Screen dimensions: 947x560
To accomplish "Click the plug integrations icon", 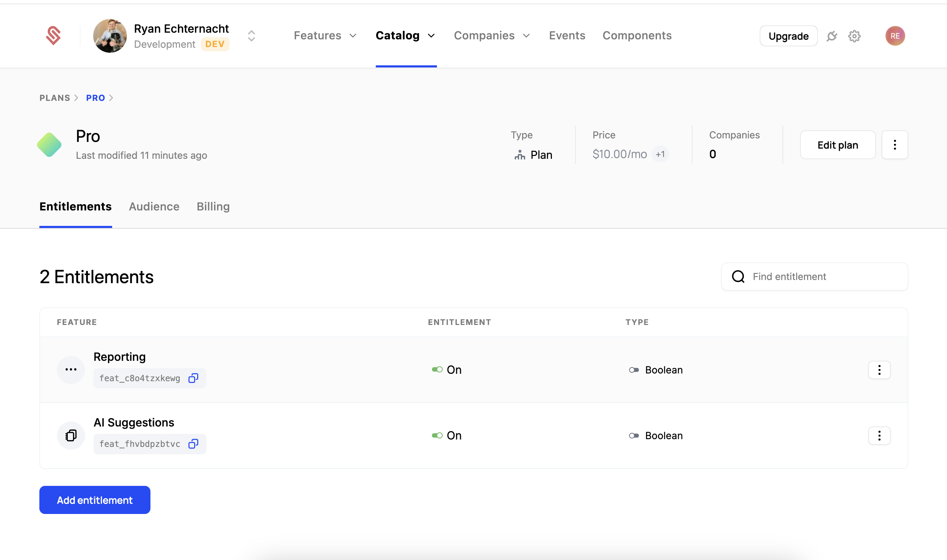I will click(831, 36).
